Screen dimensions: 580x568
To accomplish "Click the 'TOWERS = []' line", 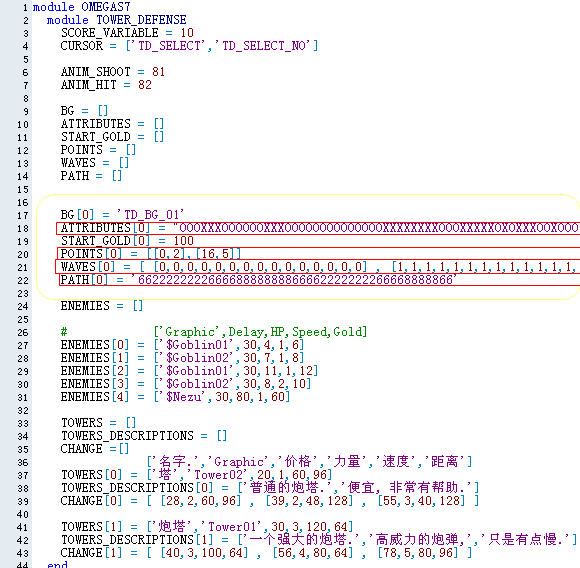I will pyautogui.click(x=99, y=423).
